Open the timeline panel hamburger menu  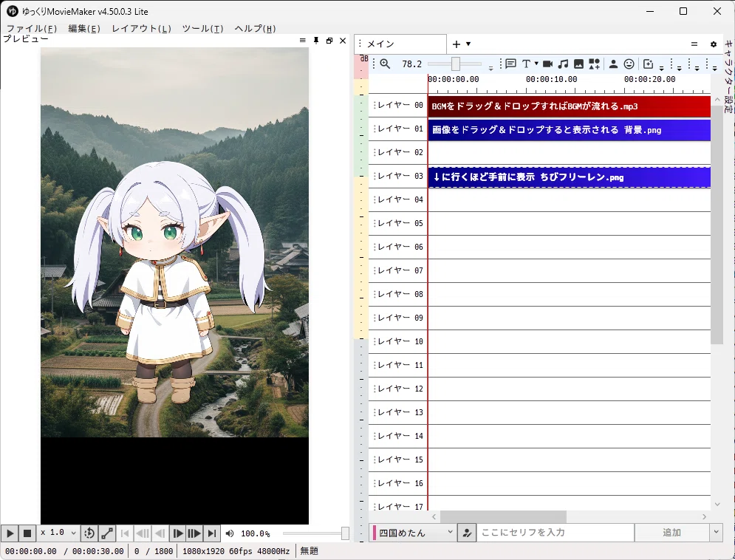[x=694, y=44]
